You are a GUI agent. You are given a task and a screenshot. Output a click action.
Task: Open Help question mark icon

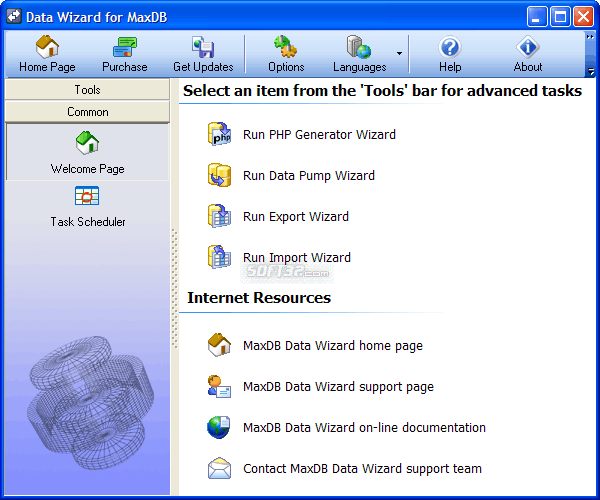[x=450, y=47]
